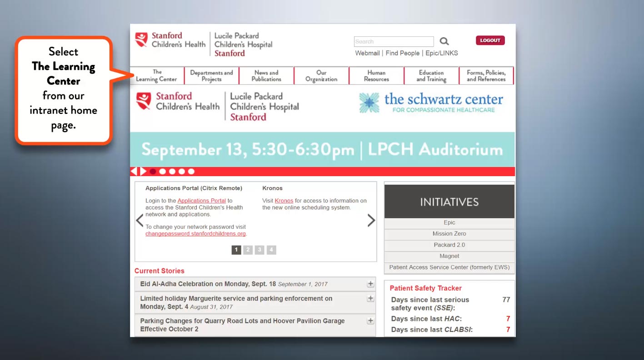Switch to applications page 4

[x=271, y=250]
